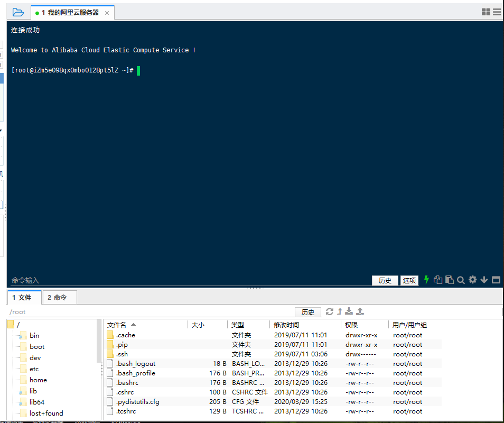Image resolution: width=504 pixels, height=423 pixels.
Task: Select the root / folder in tree
Action: (x=14, y=325)
